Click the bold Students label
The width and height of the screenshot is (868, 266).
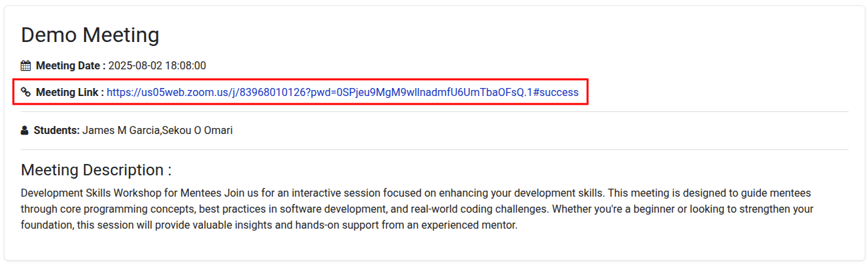(x=57, y=130)
